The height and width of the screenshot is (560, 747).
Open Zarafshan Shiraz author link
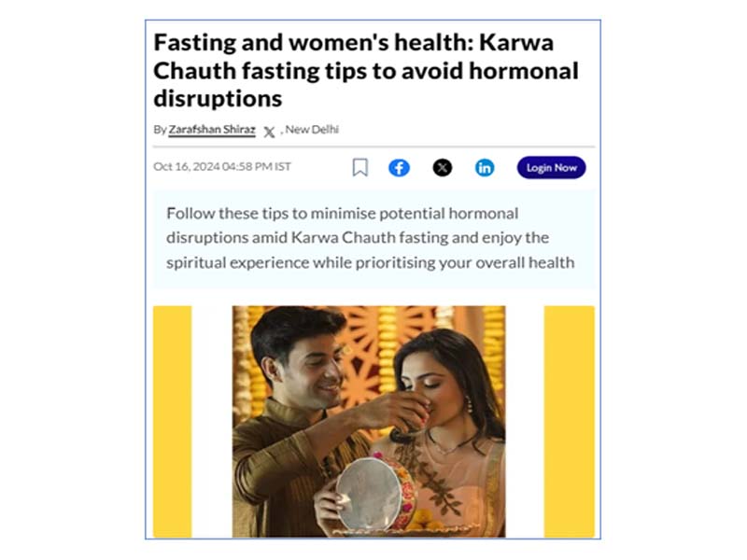pyautogui.click(x=212, y=130)
